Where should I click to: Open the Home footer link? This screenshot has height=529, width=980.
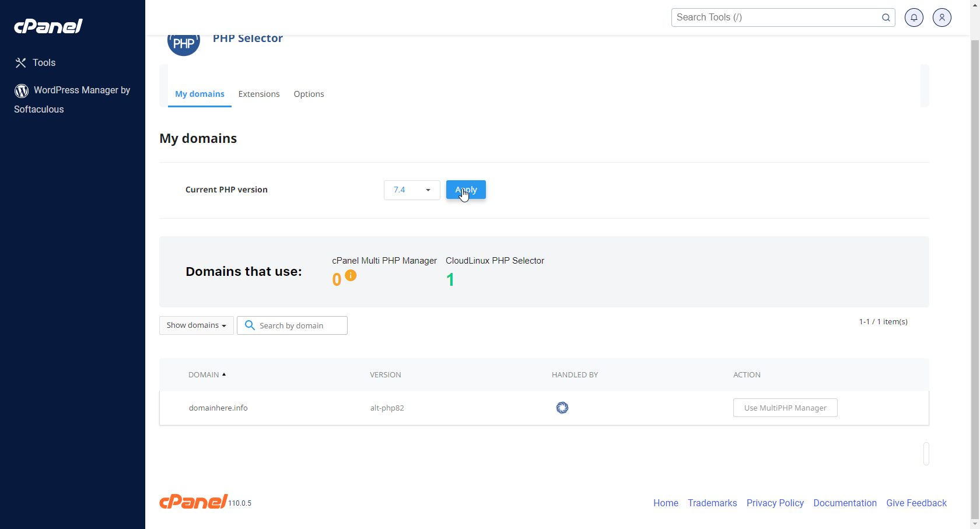tap(666, 503)
